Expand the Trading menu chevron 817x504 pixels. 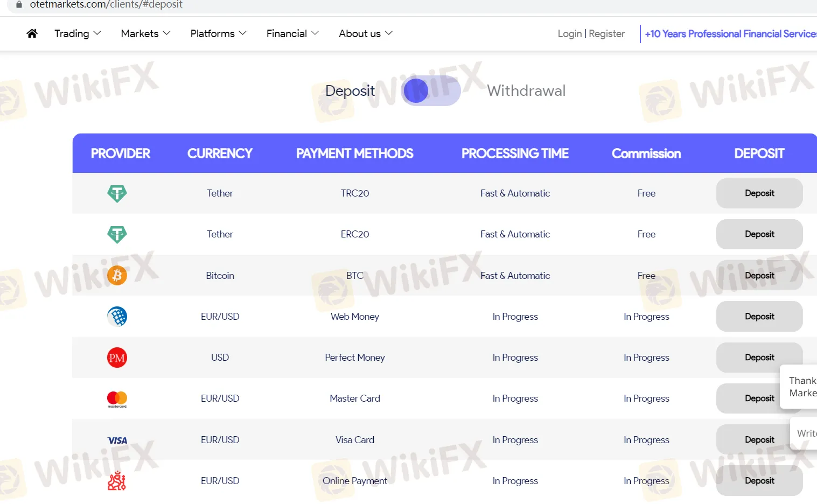click(x=97, y=33)
